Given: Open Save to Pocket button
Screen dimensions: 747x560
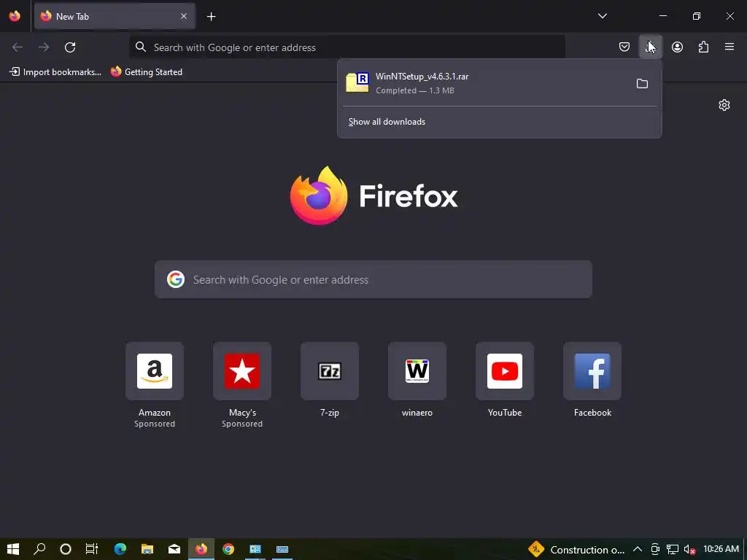Looking at the screenshot, I should [624, 47].
